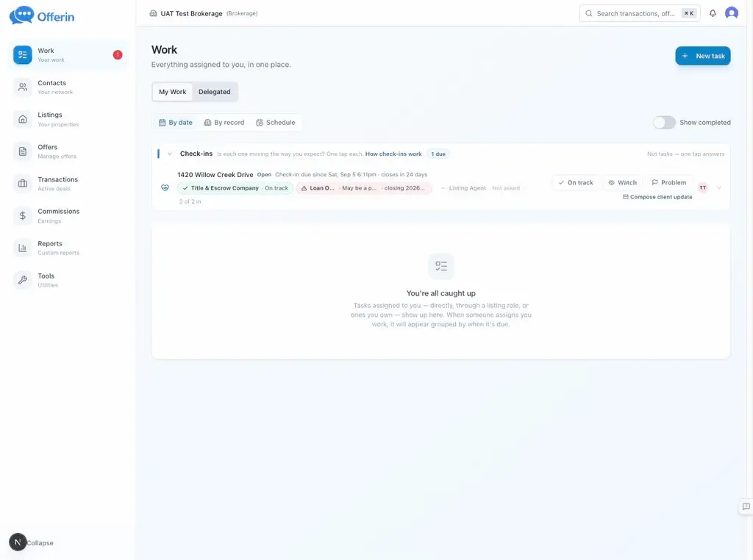Collapse the Check-ins section chevron

pyautogui.click(x=170, y=154)
